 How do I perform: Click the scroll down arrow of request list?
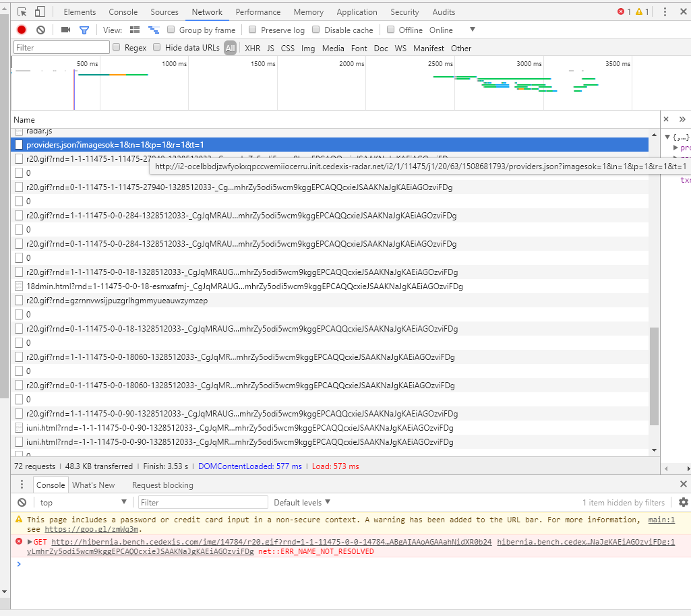coord(654,450)
